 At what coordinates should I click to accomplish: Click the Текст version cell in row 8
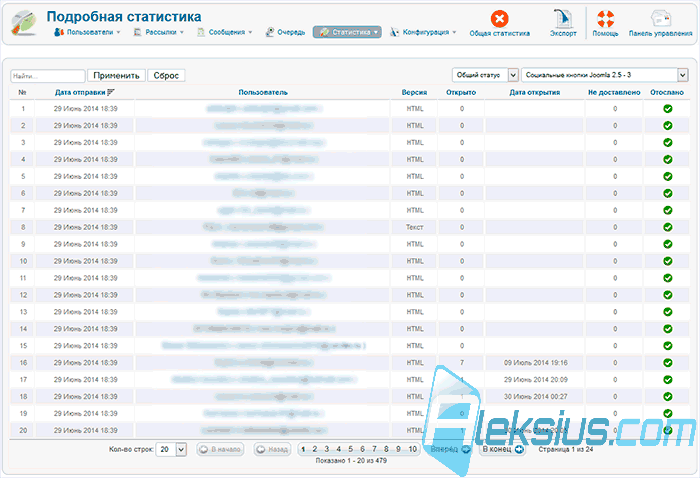[414, 227]
